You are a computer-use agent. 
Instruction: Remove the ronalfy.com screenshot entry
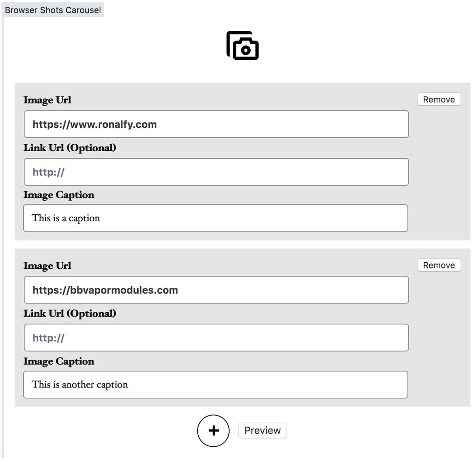pyautogui.click(x=438, y=99)
